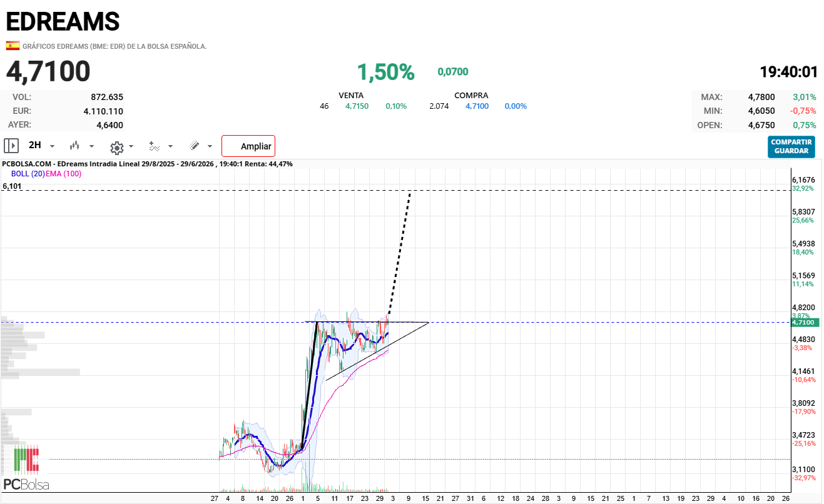
Task: Click the PCBolsa logo
Action: click(x=26, y=469)
